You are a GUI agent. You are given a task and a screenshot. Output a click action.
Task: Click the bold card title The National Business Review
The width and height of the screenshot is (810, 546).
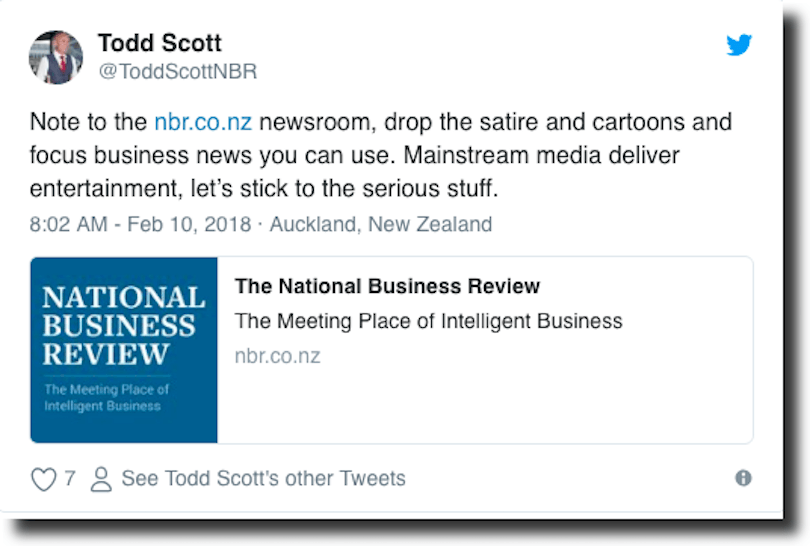pos(387,287)
